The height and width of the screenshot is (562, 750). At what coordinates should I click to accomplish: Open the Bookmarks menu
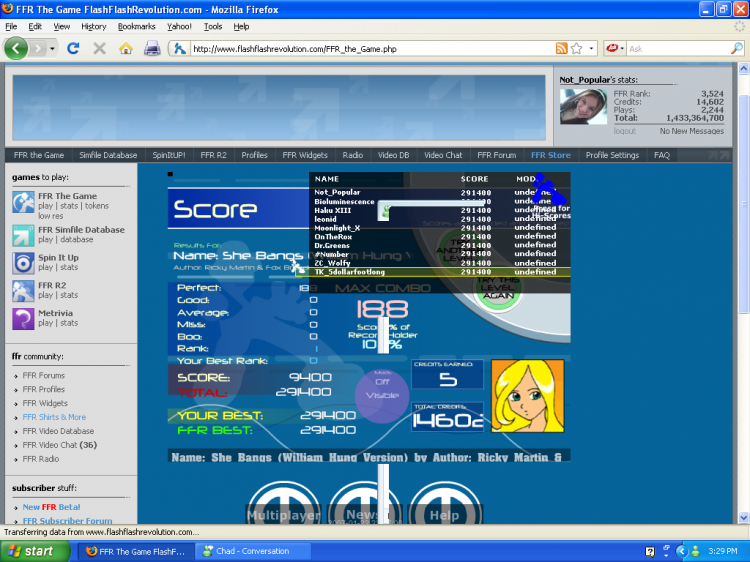136,26
